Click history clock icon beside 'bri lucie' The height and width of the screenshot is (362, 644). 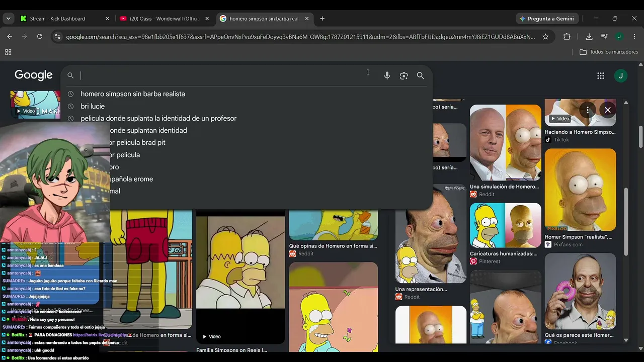point(70,106)
